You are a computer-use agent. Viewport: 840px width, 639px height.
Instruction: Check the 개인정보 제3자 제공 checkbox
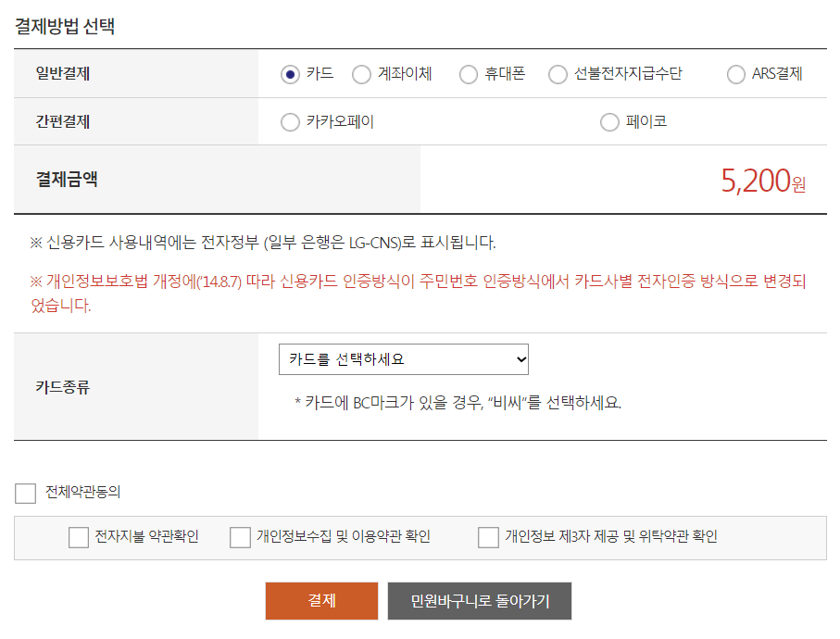tap(487, 537)
